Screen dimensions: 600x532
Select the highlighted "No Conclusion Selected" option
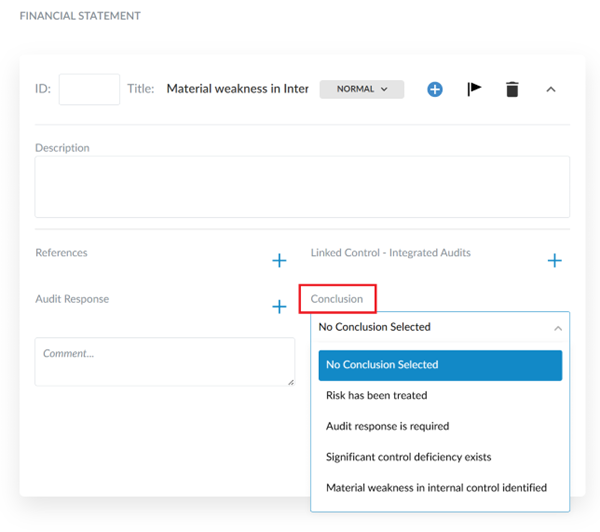(x=440, y=365)
